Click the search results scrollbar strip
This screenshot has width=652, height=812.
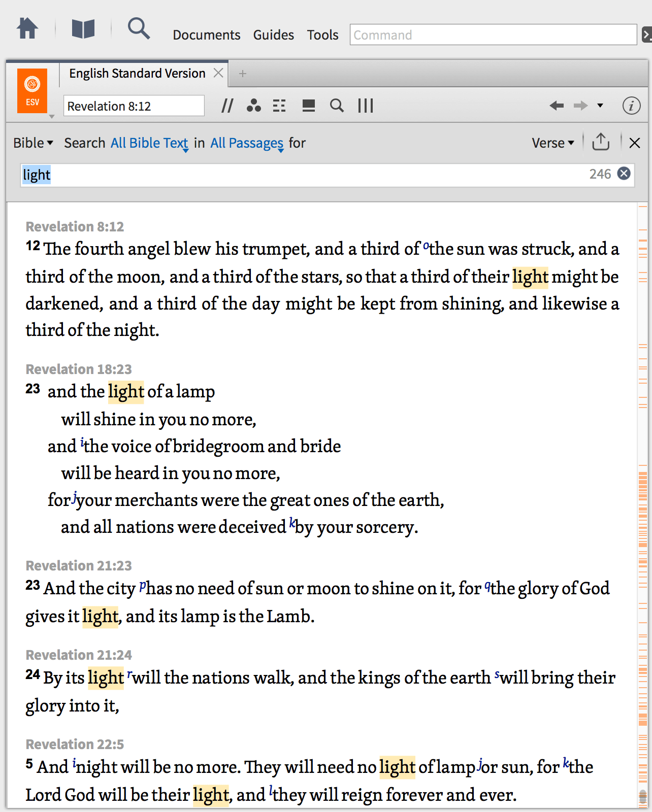(642, 507)
